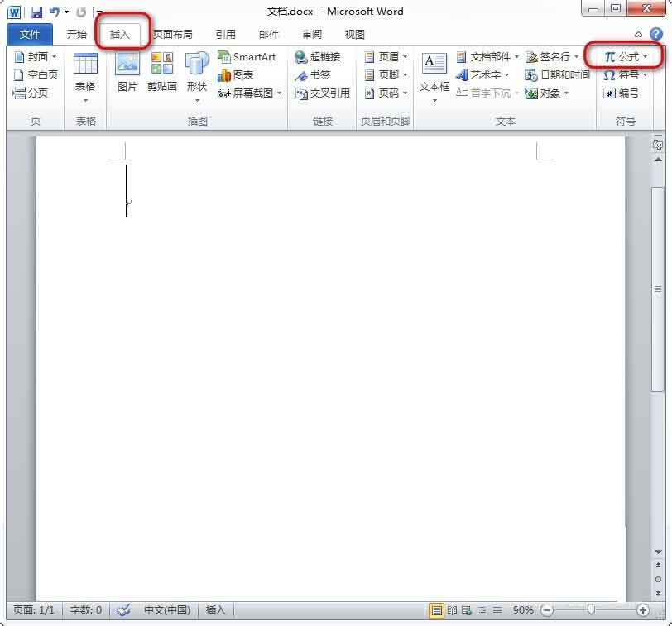Screen dimensions: 672x626
Task: Switch to the Home (开始) tab
Action: (77, 34)
